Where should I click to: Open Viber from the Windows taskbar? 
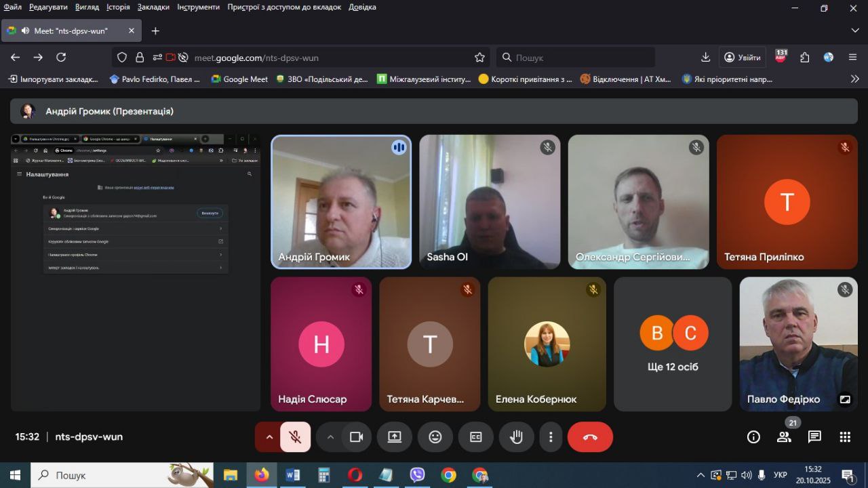coord(417,475)
